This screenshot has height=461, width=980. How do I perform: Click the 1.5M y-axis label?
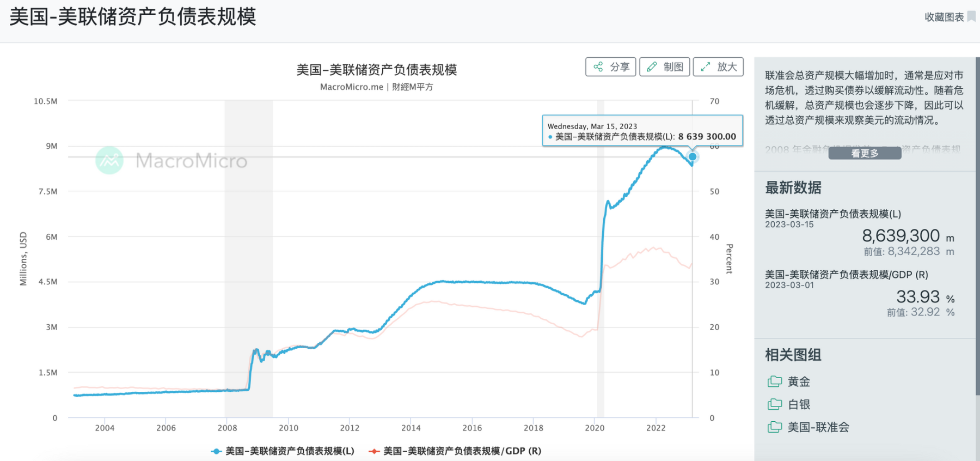click(48, 373)
